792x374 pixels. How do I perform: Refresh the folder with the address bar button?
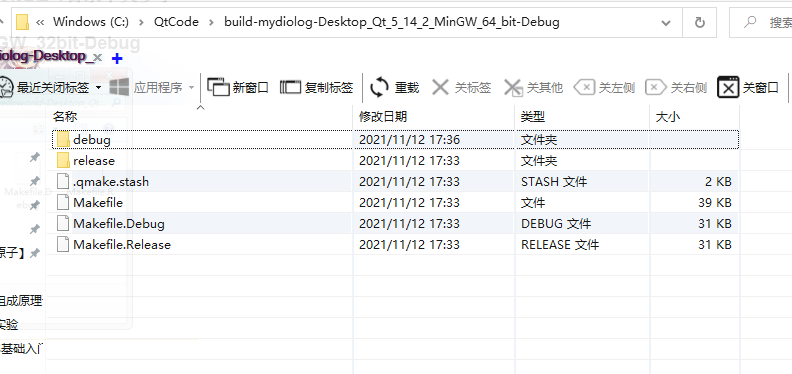[700, 22]
